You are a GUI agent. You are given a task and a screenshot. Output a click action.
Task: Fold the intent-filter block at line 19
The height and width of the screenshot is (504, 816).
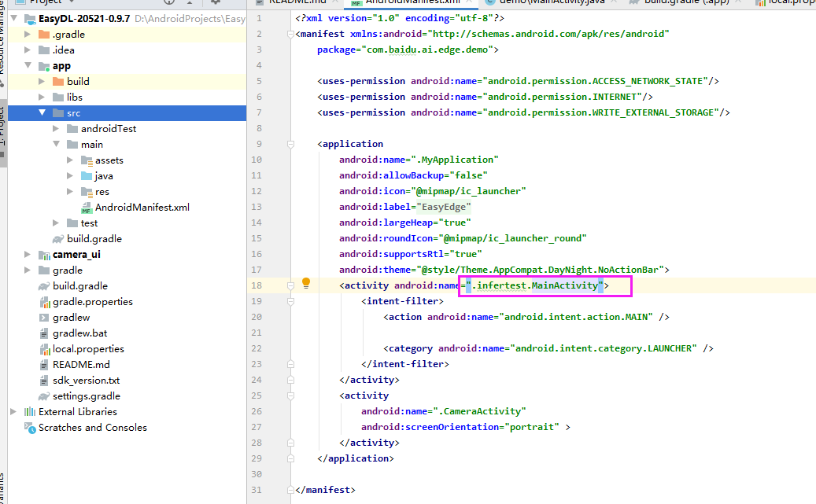[290, 301]
